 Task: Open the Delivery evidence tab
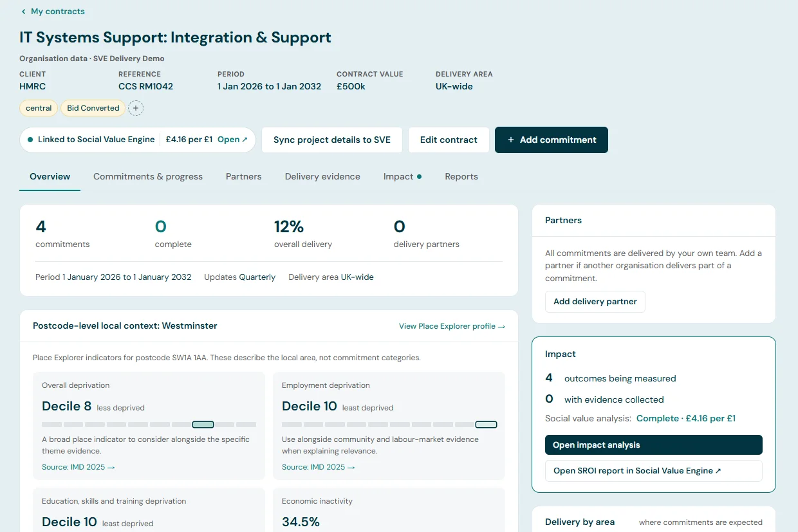tap(322, 176)
